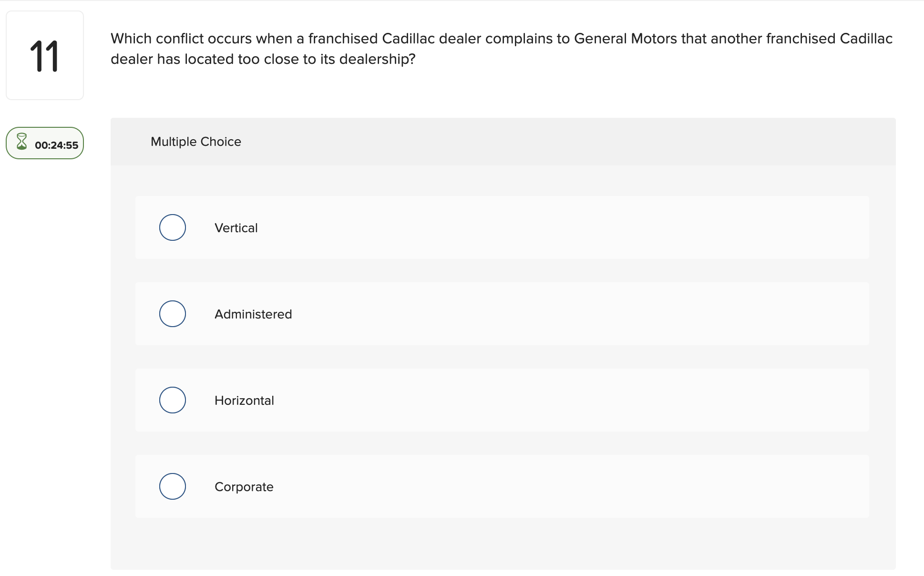Click the word "dealership?" in the question
924x576 pixels.
pos(377,59)
